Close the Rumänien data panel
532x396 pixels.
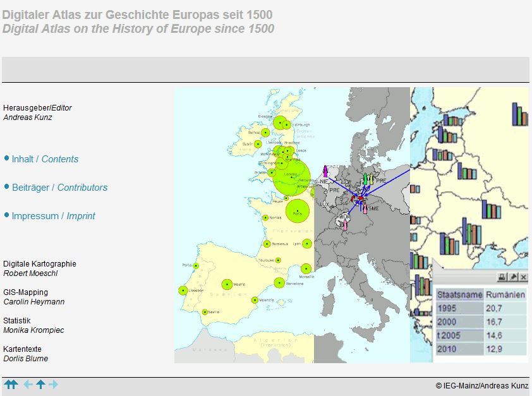523,277
